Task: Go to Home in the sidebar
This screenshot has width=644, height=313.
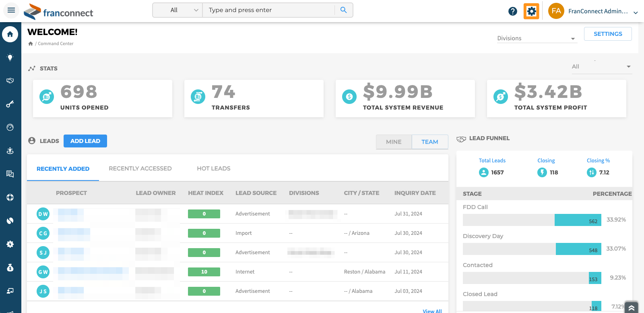Action: (x=10, y=34)
